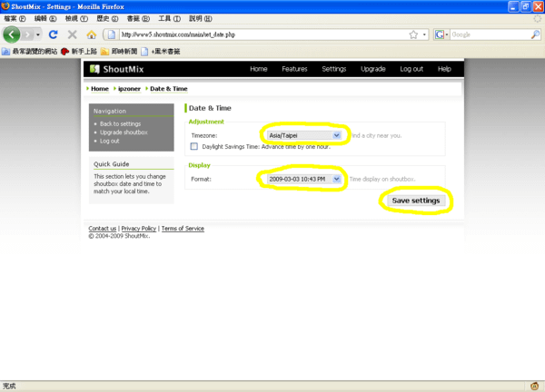Click the Date & Time breadcrumb link
Viewport: 545px width, 392px height.
click(169, 89)
